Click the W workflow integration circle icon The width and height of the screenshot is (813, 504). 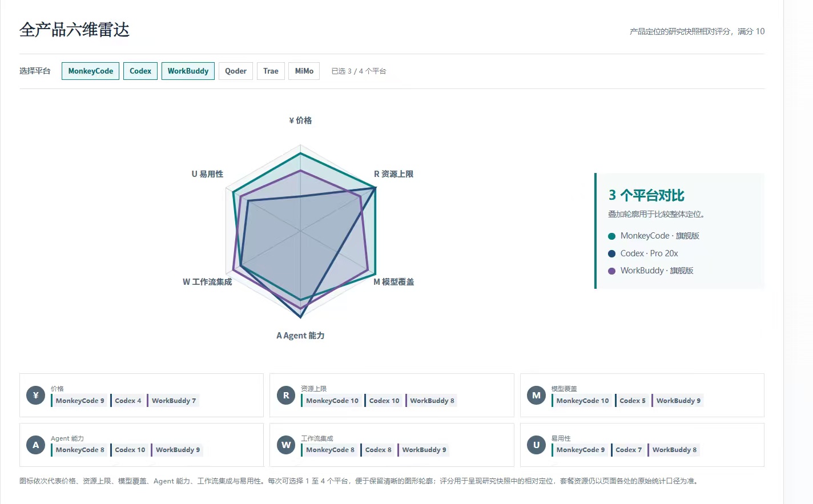[286, 445]
